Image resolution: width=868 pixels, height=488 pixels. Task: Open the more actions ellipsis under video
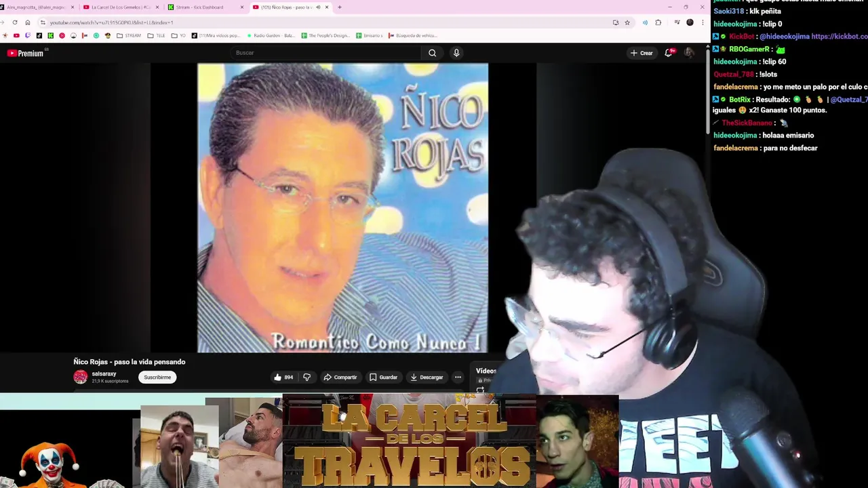click(x=458, y=378)
